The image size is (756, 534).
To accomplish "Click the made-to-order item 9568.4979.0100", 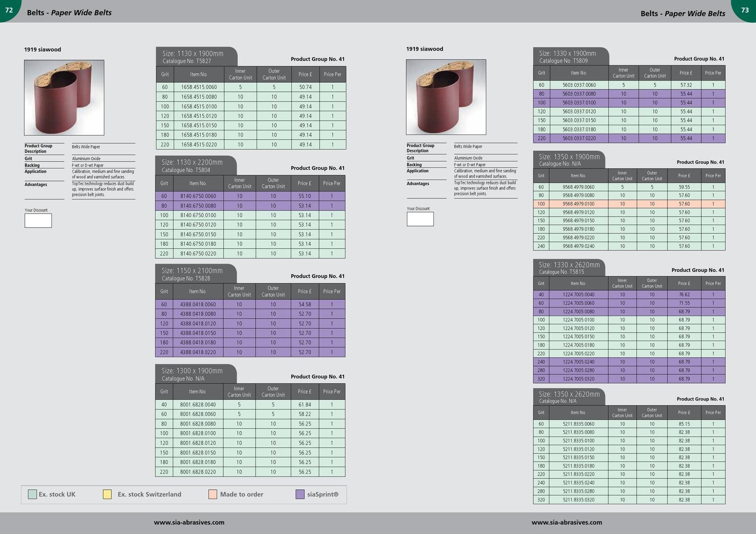I will coord(579,204).
